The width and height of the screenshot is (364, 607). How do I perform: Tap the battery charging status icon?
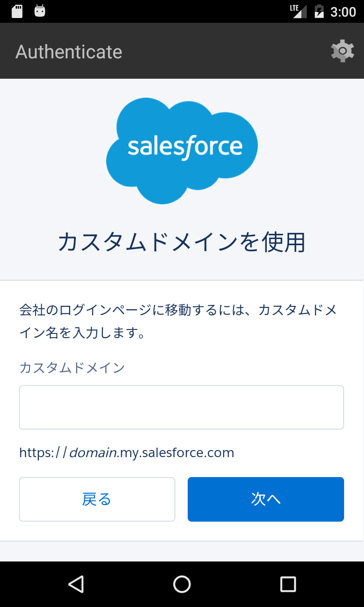click(x=319, y=11)
